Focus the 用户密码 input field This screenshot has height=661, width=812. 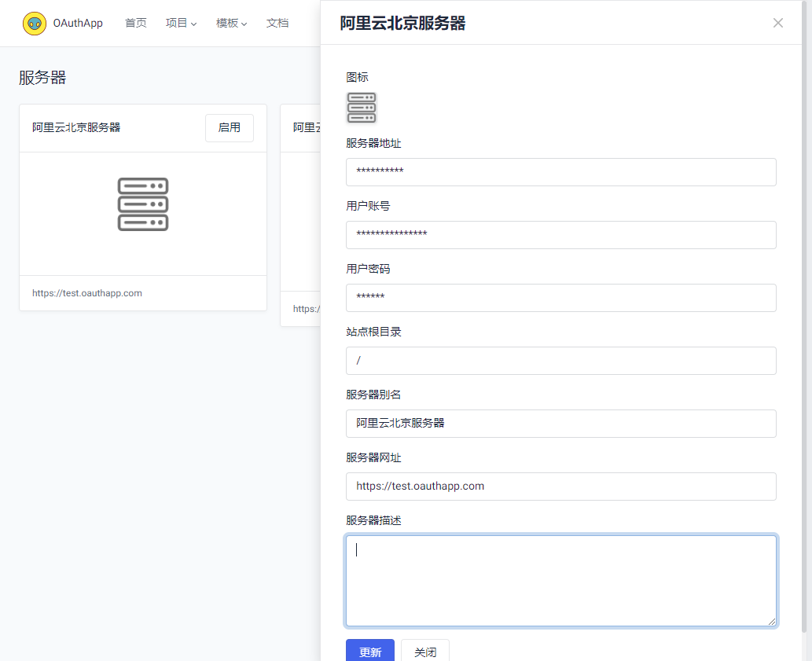pyautogui.click(x=560, y=298)
